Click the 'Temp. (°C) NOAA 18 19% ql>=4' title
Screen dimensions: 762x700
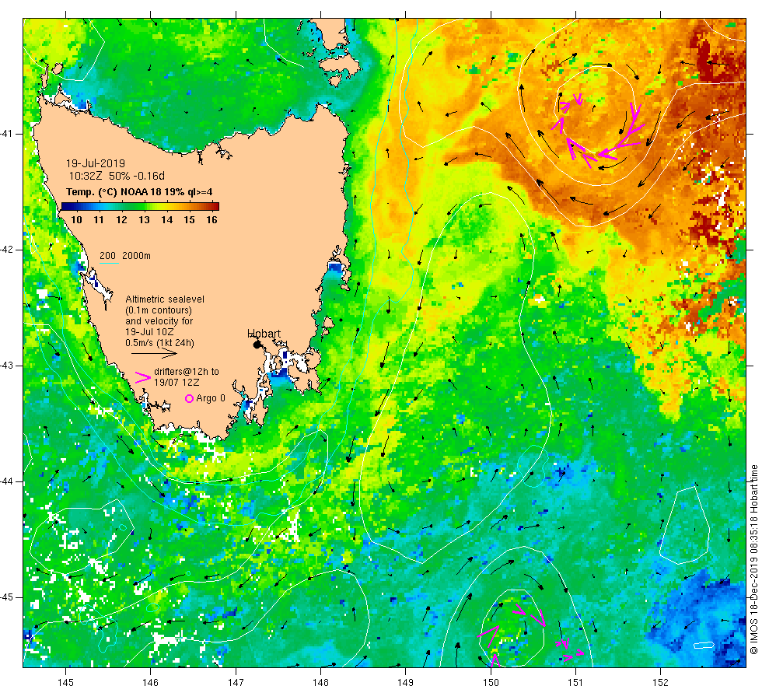[x=139, y=192]
